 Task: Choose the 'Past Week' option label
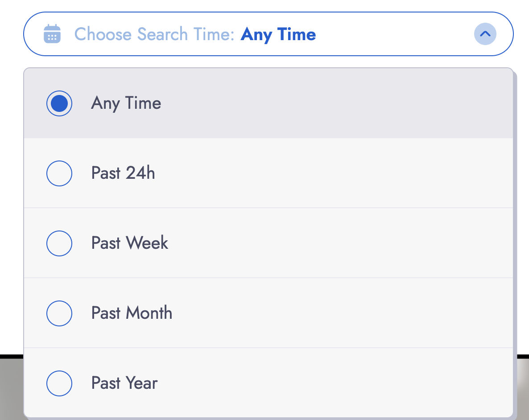129,243
